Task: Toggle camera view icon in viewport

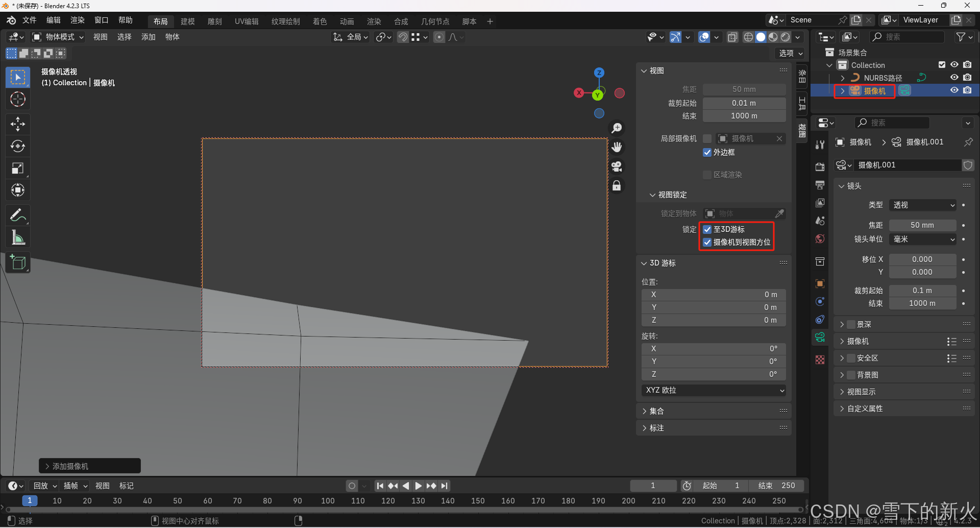Action: click(x=617, y=166)
